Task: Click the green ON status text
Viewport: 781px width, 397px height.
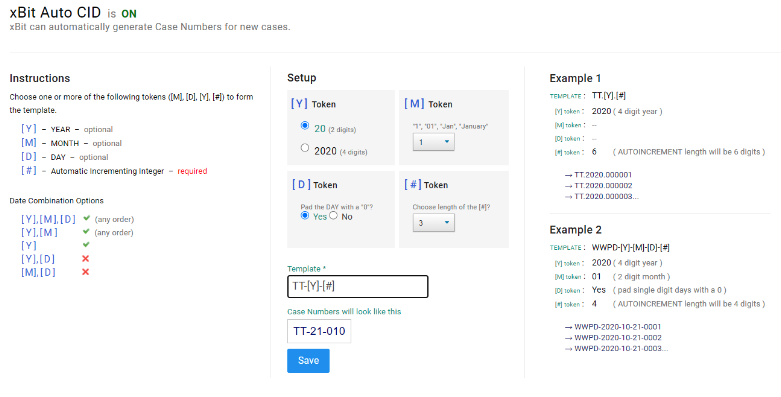Action: click(129, 14)
